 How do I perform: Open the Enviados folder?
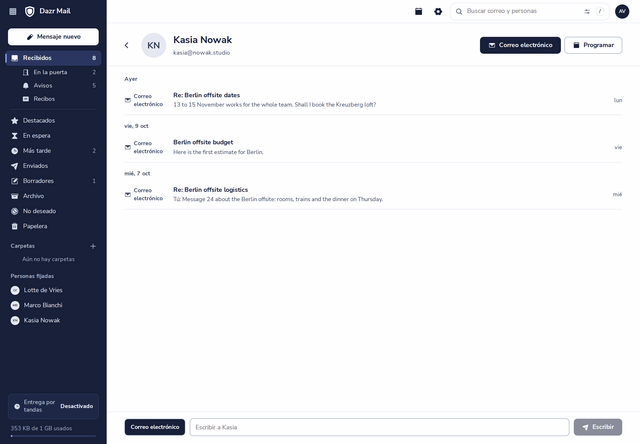(53, 166)
